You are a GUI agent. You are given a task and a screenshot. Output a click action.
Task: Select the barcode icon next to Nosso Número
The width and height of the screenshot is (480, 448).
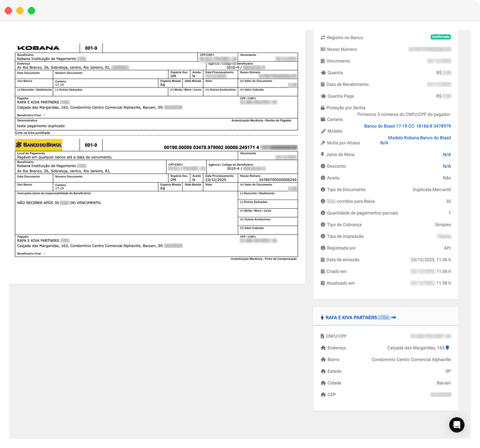322,49
